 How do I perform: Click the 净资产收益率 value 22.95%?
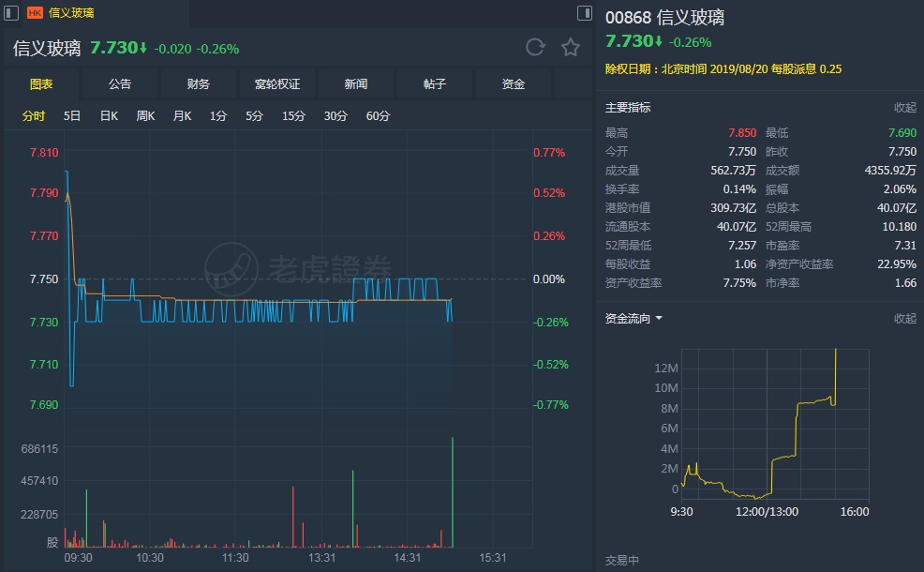897,264
